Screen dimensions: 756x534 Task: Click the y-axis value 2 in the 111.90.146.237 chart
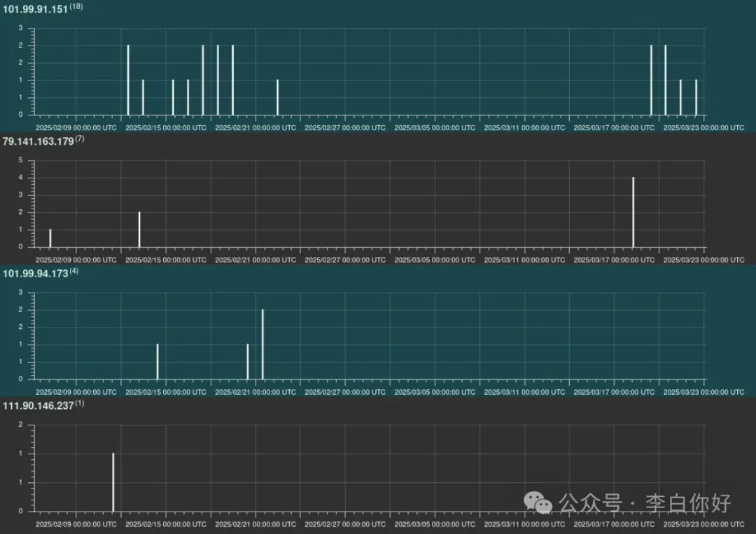click(20, 424)
